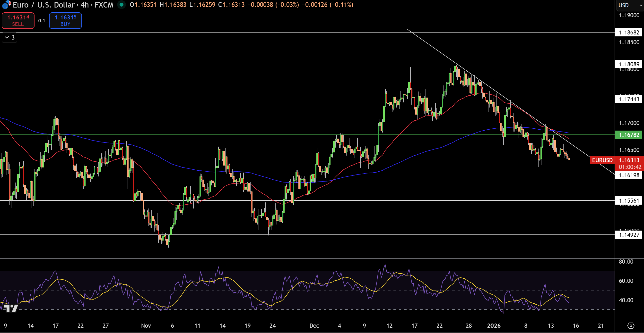
Task: Open chart settings gear icon bottom right
Action: [631, 325]
